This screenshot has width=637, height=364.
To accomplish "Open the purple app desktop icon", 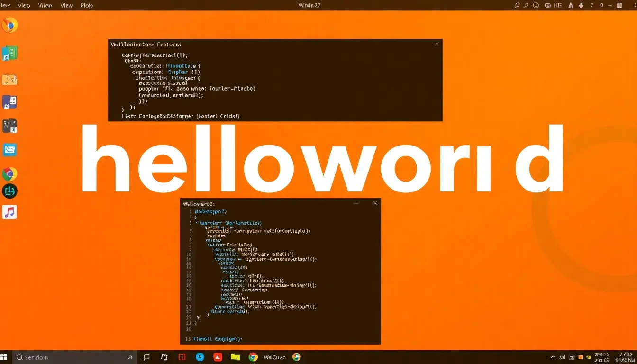I will (10, 102).
